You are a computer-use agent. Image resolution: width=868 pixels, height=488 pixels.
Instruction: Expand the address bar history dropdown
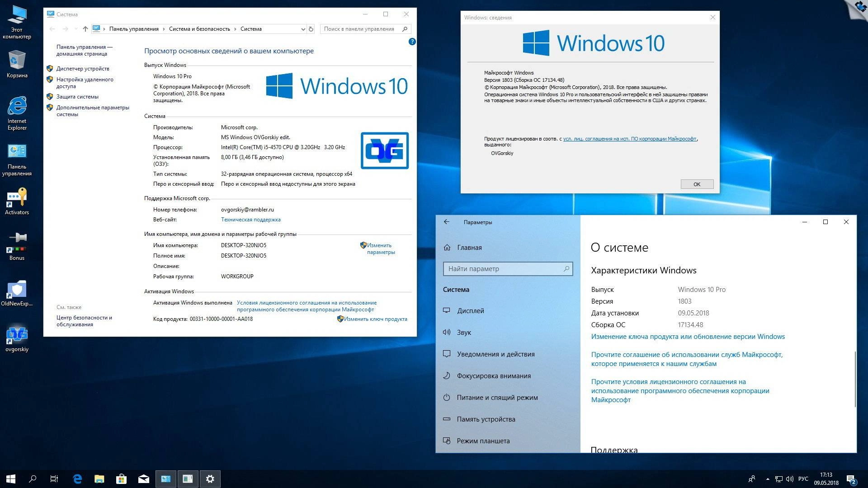pos(302,29)
